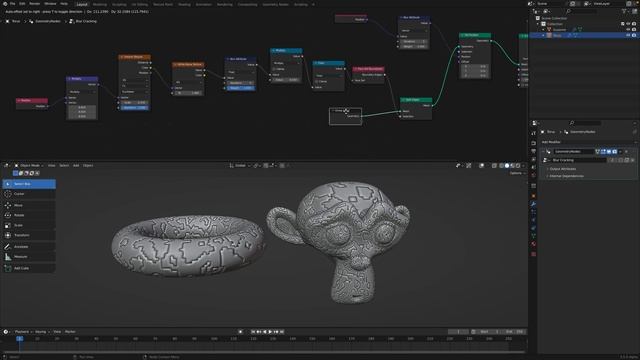
Task: Jump to the timeline start frame
Action: click(253, 332)
